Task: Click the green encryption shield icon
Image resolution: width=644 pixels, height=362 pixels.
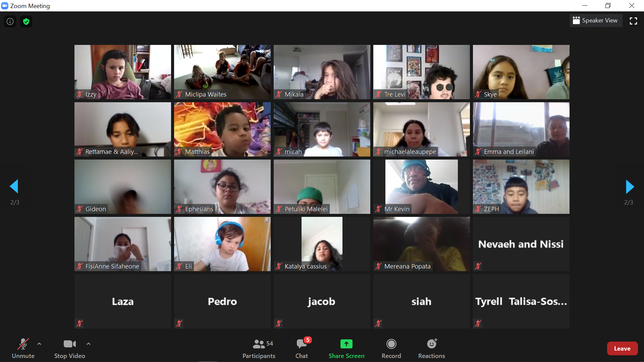Action: 26,21
